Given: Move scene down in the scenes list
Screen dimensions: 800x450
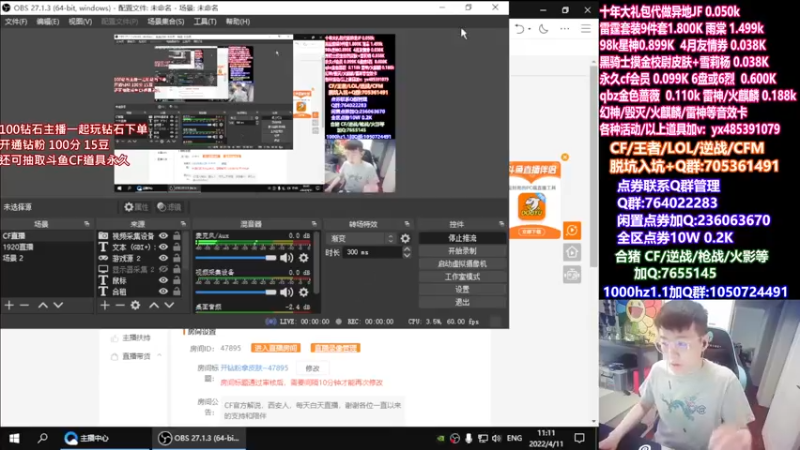Looking at the screenshot, I should [58, 305].
